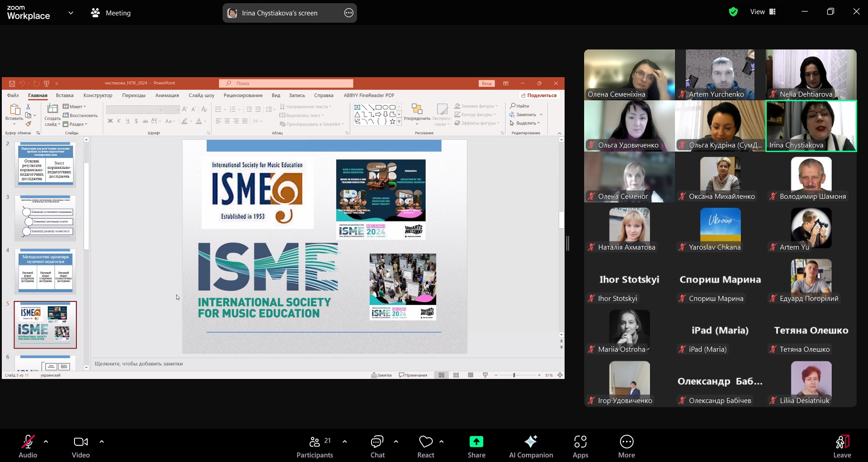Open Заливка фигуры shape fill dropdown
This screenshot has width=868, height=462.
pos(476,106)
